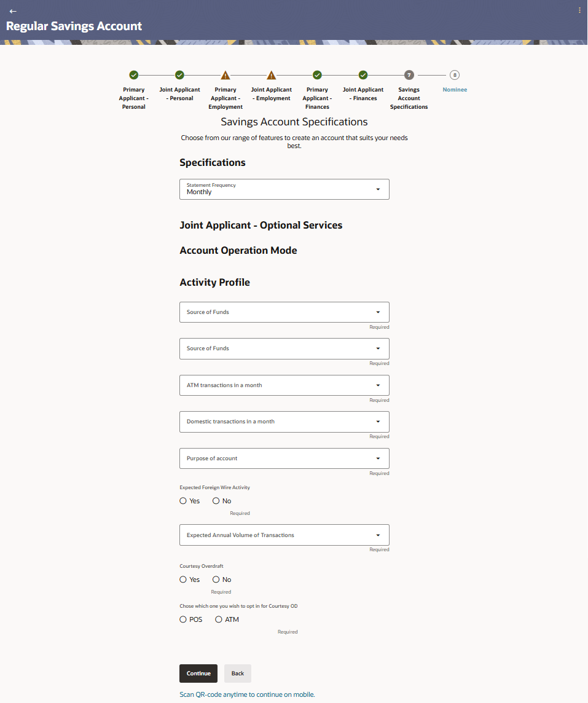Expand the Purpose of account dropdown
Viewport: 588px width, 703px height.
(x=284, y=458)
